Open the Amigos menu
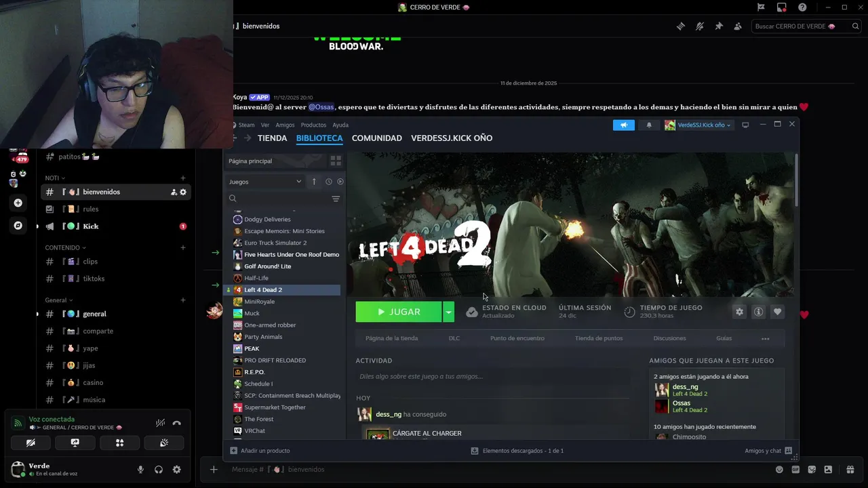Screen dimensions: 868x488 point(285,125)
